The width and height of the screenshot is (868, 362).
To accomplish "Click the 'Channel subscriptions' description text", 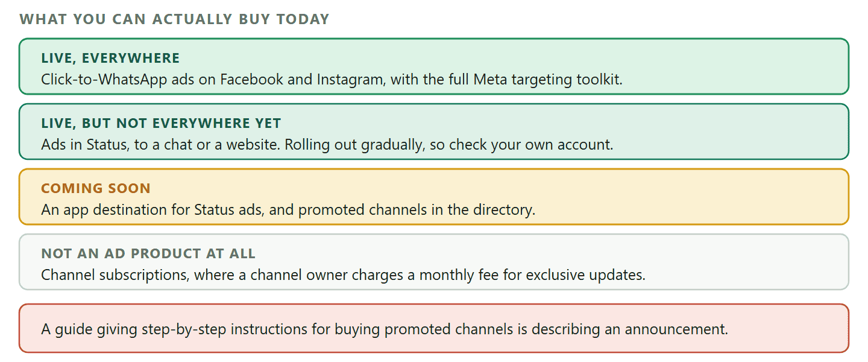I will pos(343,275).
